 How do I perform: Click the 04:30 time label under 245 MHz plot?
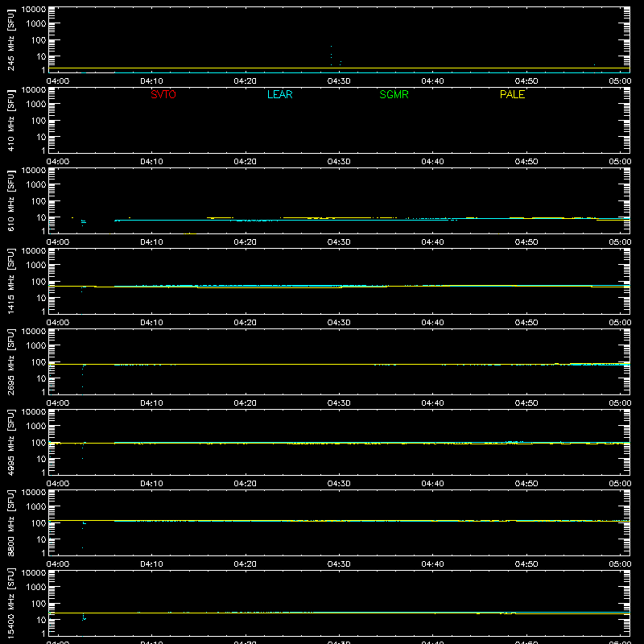click(x=339, y=81)
